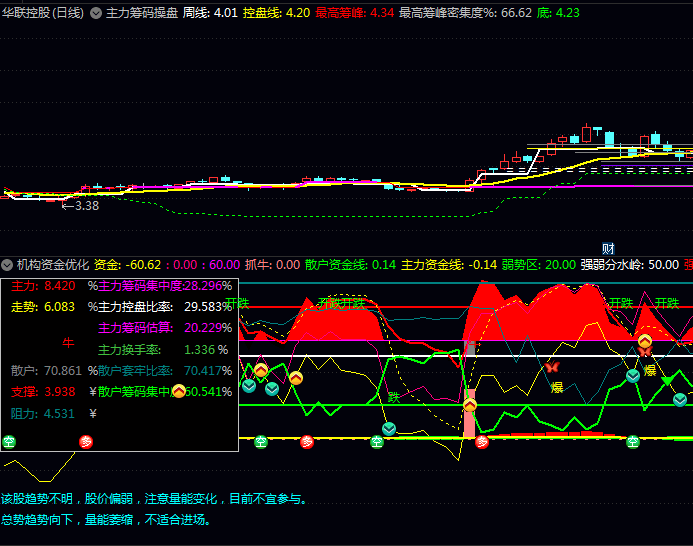Click yellow up-arrow icon sitting on pink bar

pyautogui.click(x=470, y=405)
